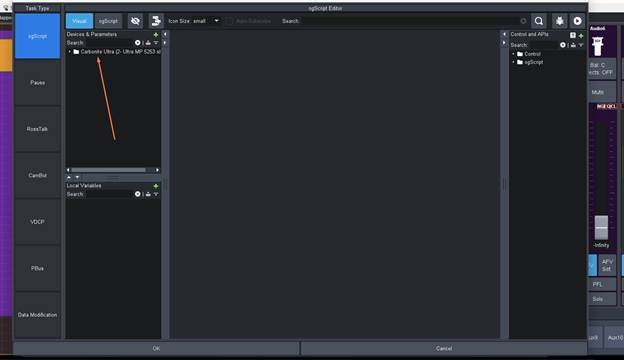Select VDCP task type

click(37, 222)
